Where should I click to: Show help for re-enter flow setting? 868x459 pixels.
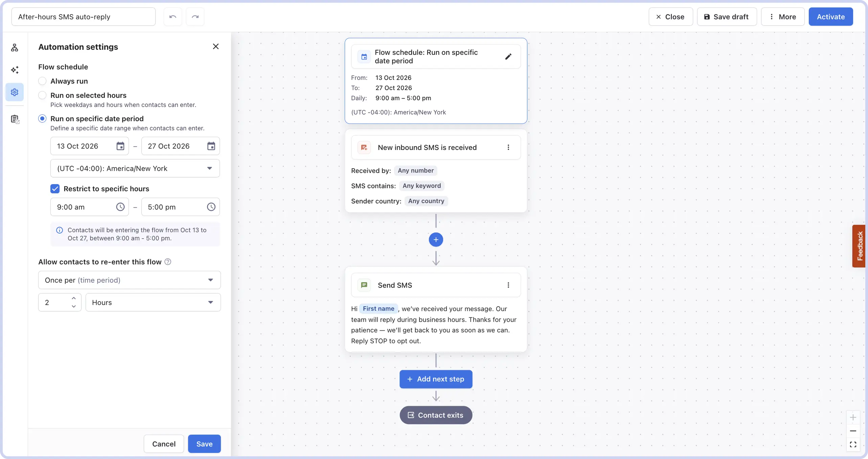tap(168, 262)
